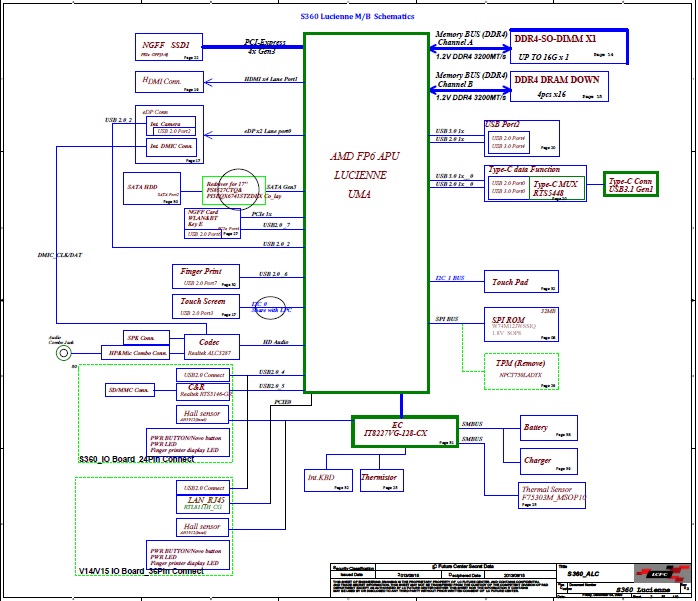Screen dimensions: 698x601
Task: Select the TPM (Remove) dashed block
Action: 521,371
